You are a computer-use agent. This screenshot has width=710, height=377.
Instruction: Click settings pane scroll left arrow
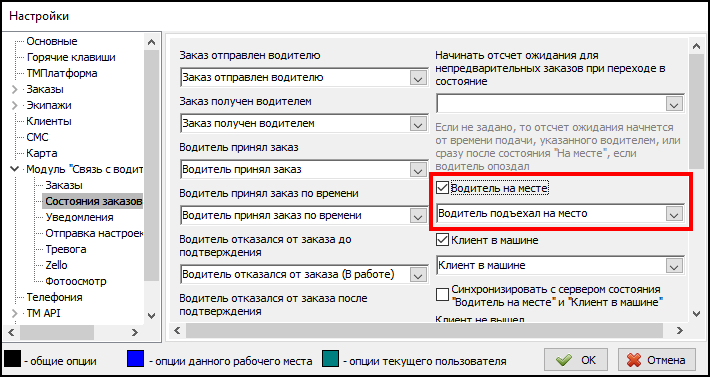pos(177,330)
